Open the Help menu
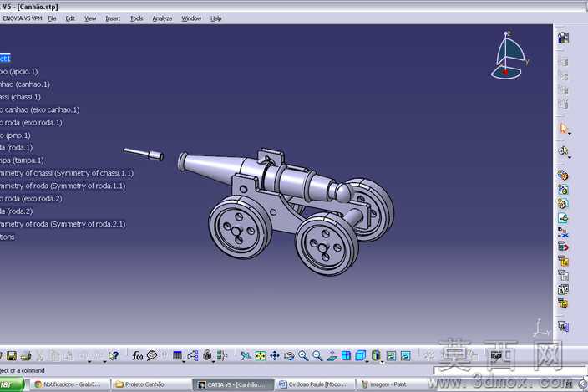The width and height of the screenshot is (588, 392). pos(216,18)
